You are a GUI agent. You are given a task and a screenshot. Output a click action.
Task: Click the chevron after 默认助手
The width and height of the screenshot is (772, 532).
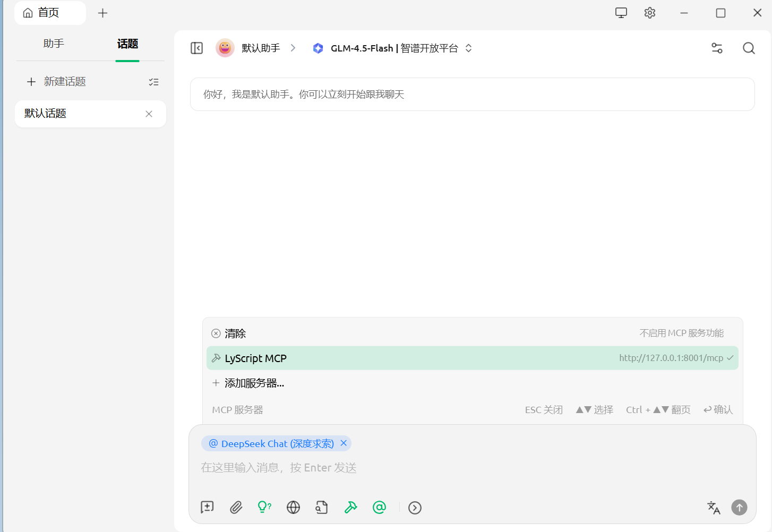click(293, 48)
